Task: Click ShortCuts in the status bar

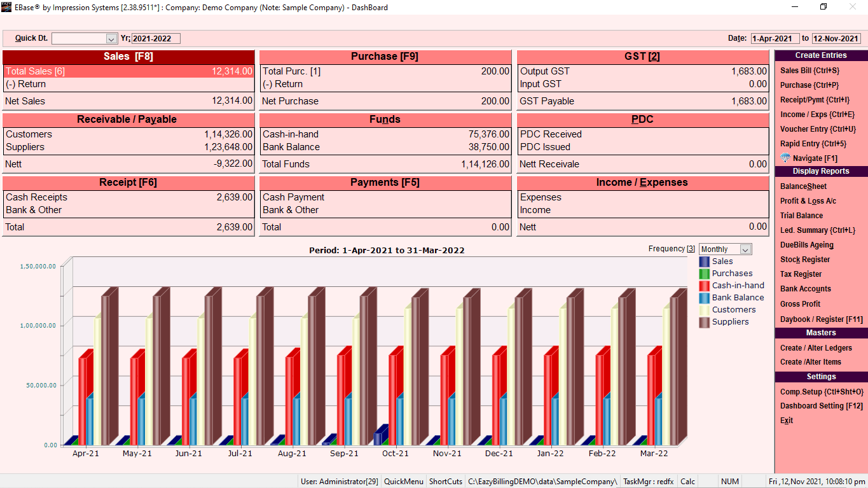Action: [446, 482]
